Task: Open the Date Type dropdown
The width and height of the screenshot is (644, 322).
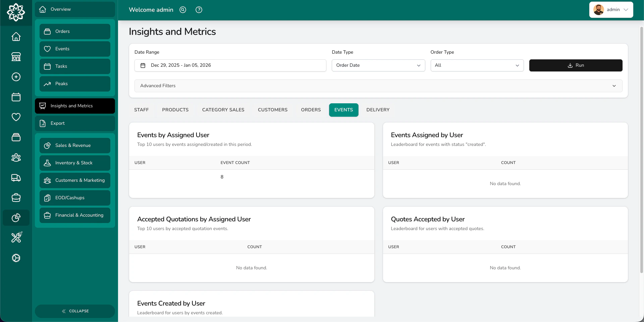Action: 378,65
